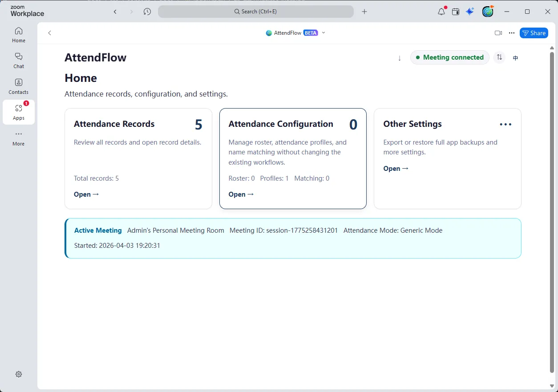Select the Attendance Records card title
This screenshot has width=558, height=392.
[114, 124]
